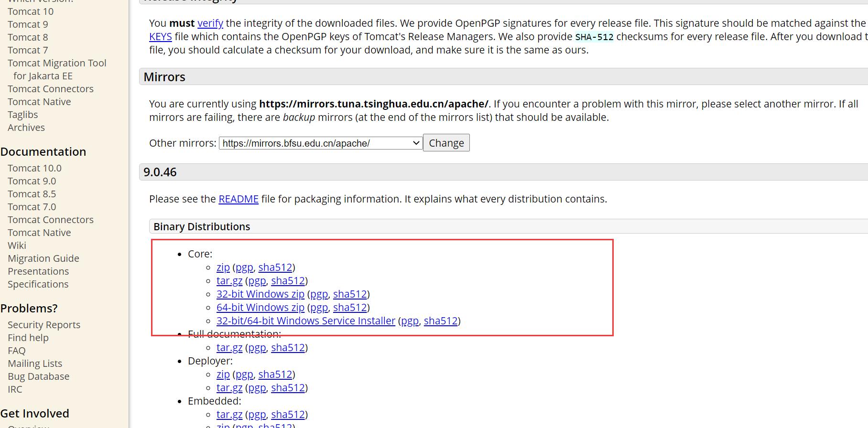Open the README link
The height and width of the screenshot is (428, 868).
(239, 199)
